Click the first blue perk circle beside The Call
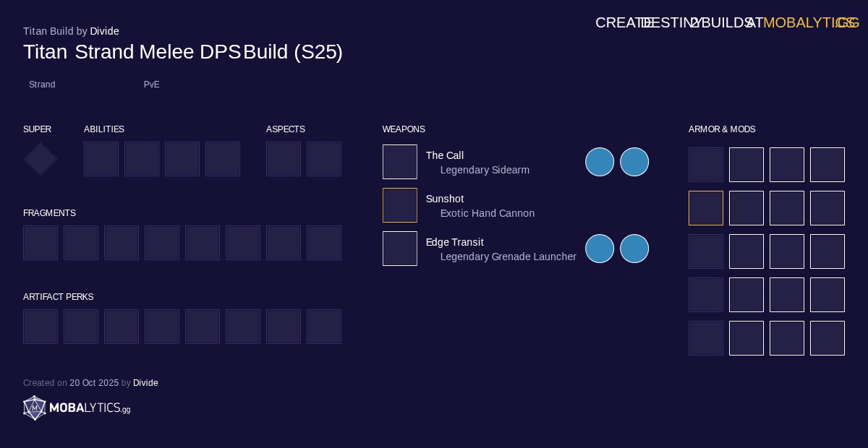The height and width of the screenshot is (448, 868). 600,162
